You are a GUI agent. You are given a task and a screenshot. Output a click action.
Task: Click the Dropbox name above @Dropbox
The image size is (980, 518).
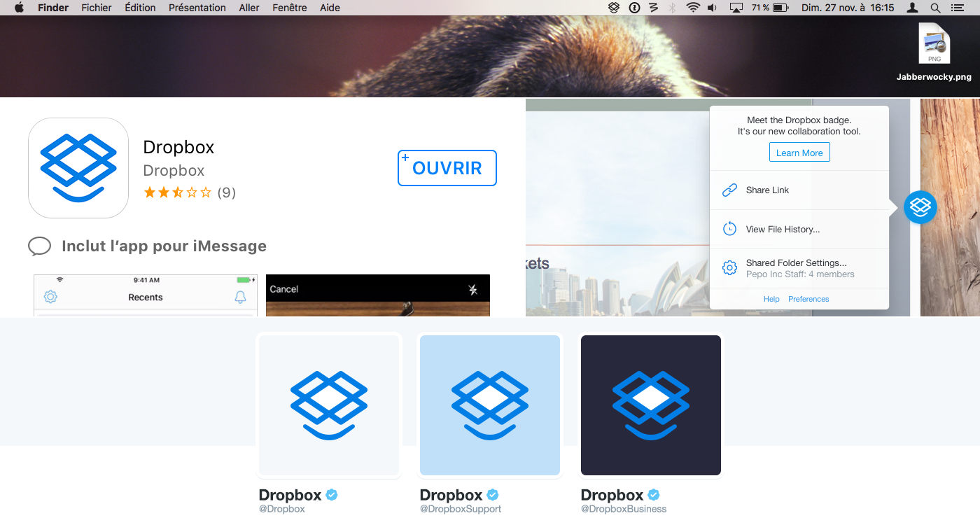(x=290, y=495)
